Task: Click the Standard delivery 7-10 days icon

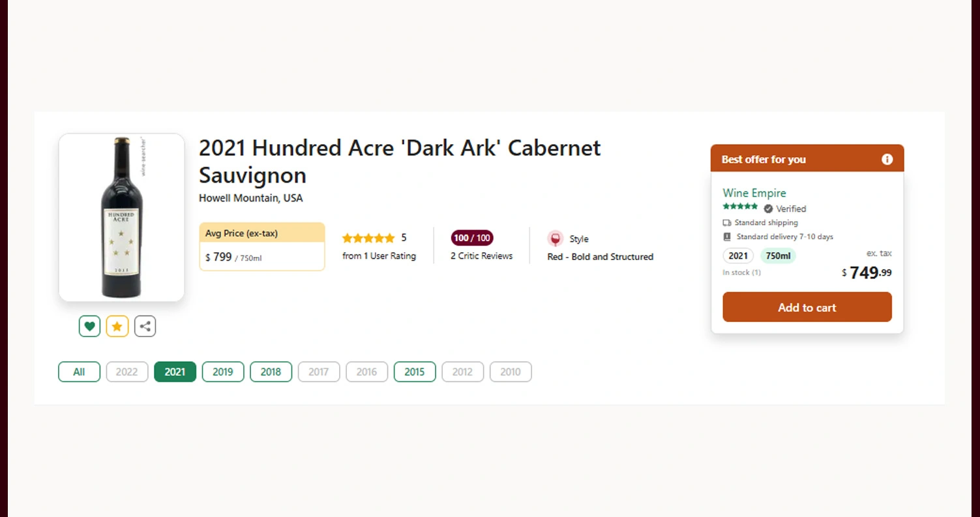Action: pos(726,237)
